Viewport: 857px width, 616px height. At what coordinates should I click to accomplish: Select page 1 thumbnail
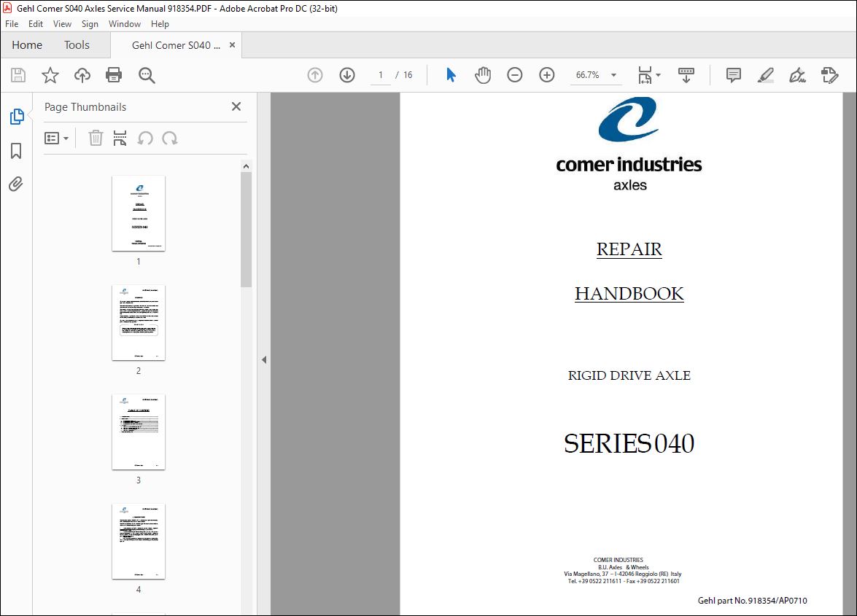139,214
